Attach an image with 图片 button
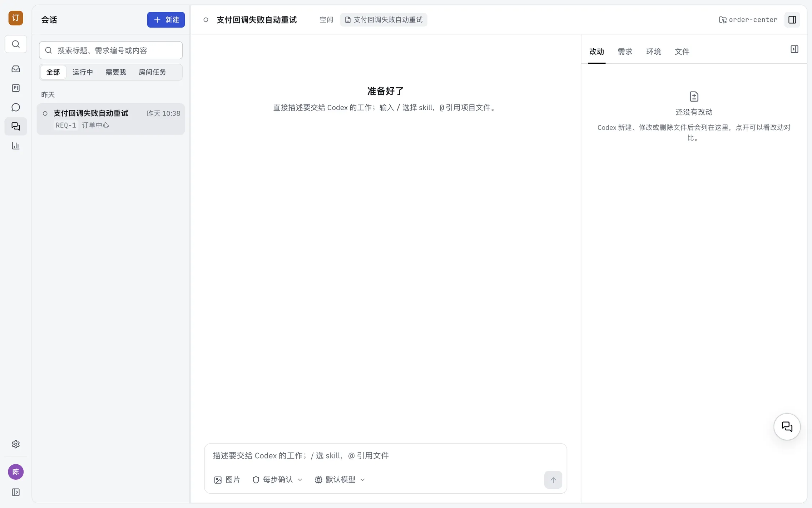The image size is (812, 508). pos(227,480)
